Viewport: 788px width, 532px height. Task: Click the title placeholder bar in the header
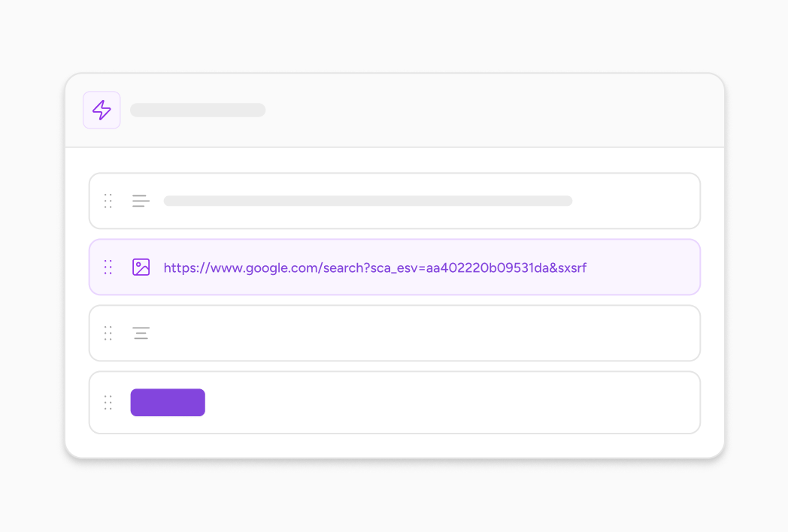pyautogui.click(x=197, y=110)
